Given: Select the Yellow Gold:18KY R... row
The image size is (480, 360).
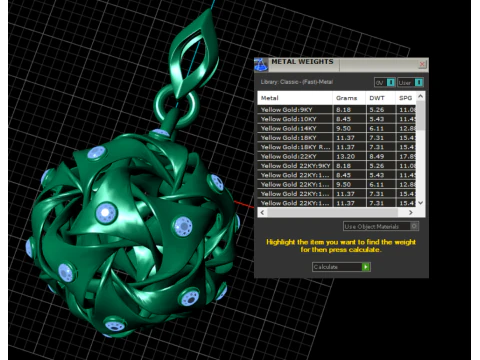Looking at the screenshot, I should coord(337,147).
